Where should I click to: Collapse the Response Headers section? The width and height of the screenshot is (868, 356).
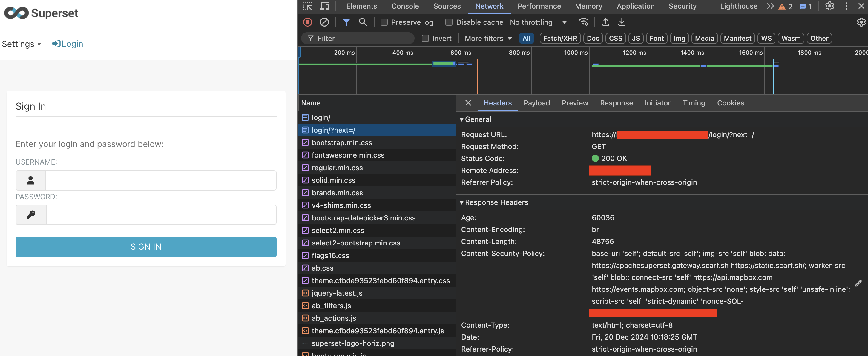pyautogui.click(x=494, y=202)
